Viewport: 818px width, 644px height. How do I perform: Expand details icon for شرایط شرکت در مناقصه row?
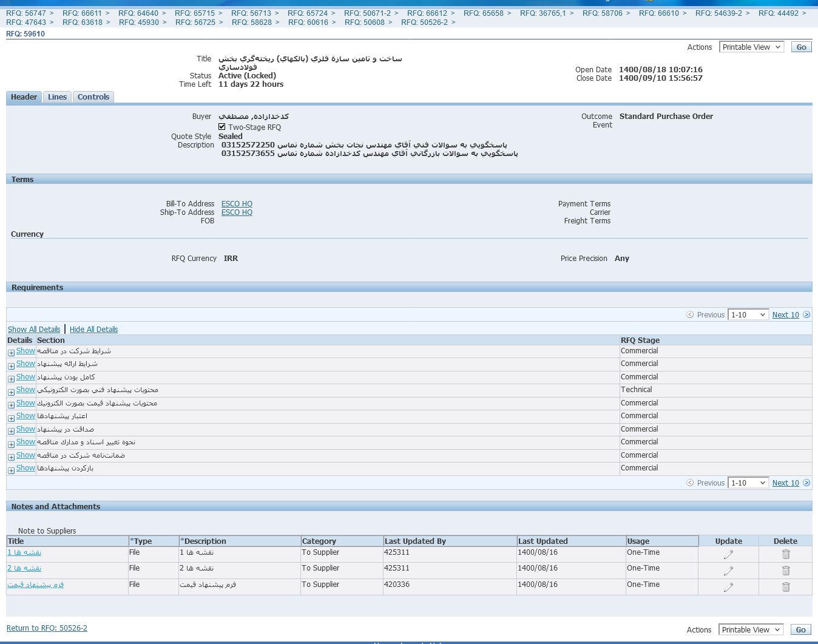(x=11, y=353)
